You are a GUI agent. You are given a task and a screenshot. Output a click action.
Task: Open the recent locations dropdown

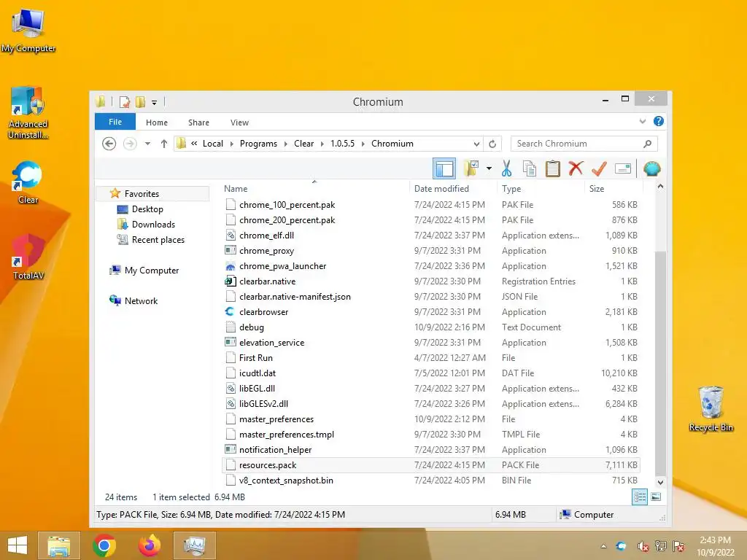147,144
